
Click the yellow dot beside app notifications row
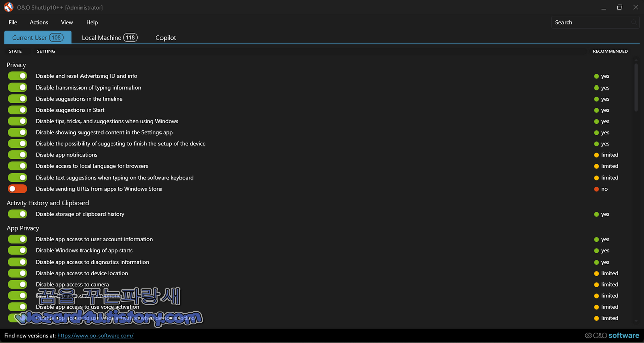[x=597, y=155]
